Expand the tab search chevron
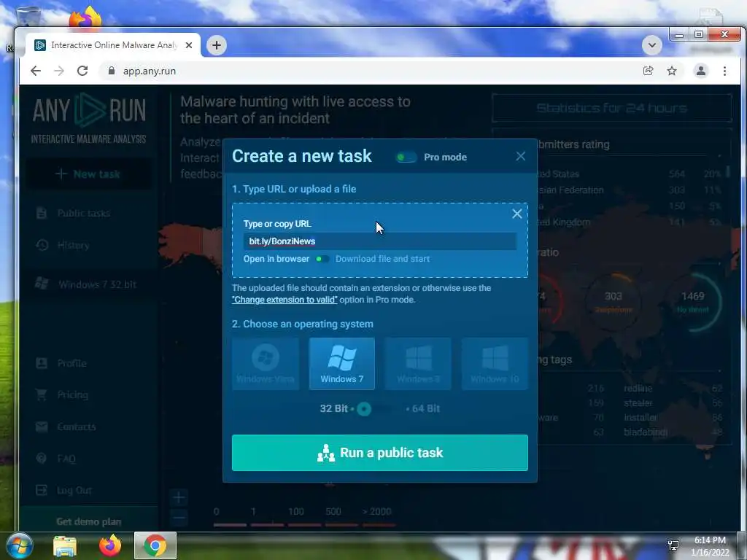This screenshot has width=747, height=560. 651,45
